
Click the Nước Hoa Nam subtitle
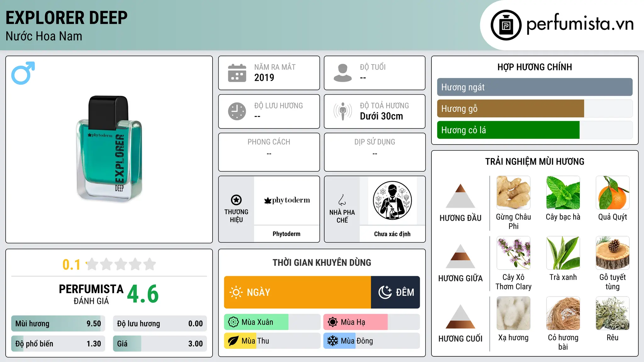44,36
